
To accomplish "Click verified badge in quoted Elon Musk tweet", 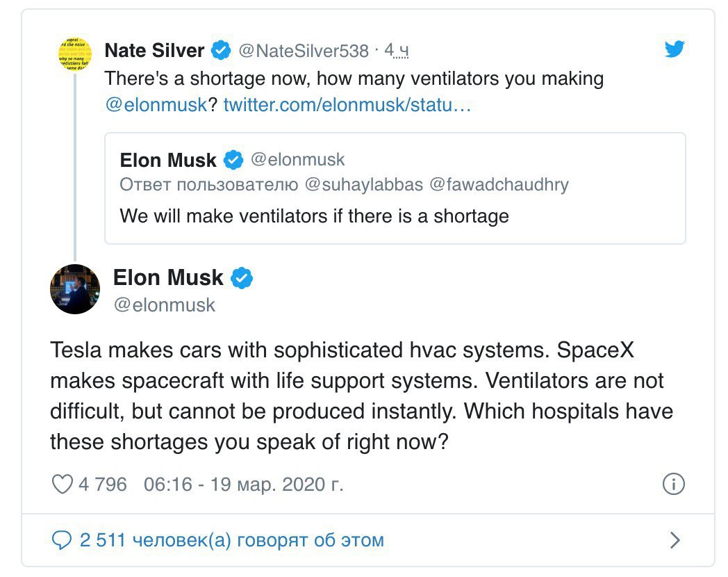I will pos(233,161).
